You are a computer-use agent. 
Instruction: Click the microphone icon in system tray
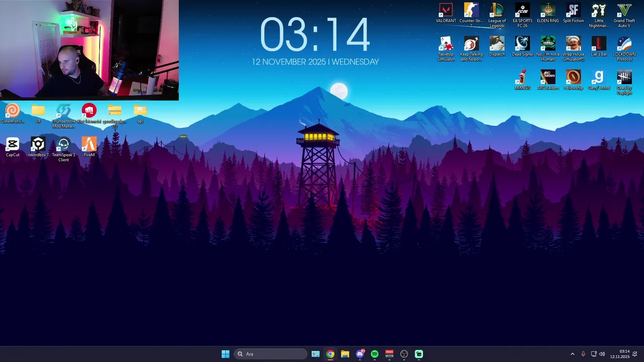(583, 354)
